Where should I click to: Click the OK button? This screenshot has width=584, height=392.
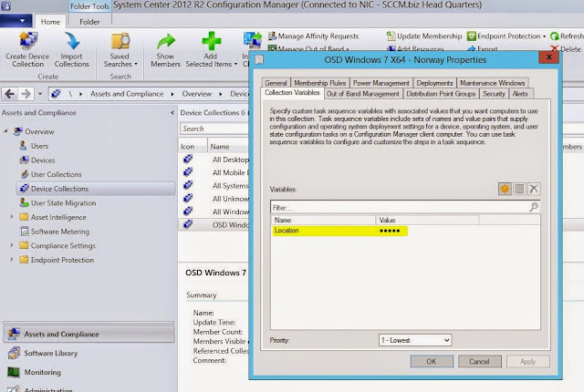(432, 362)
